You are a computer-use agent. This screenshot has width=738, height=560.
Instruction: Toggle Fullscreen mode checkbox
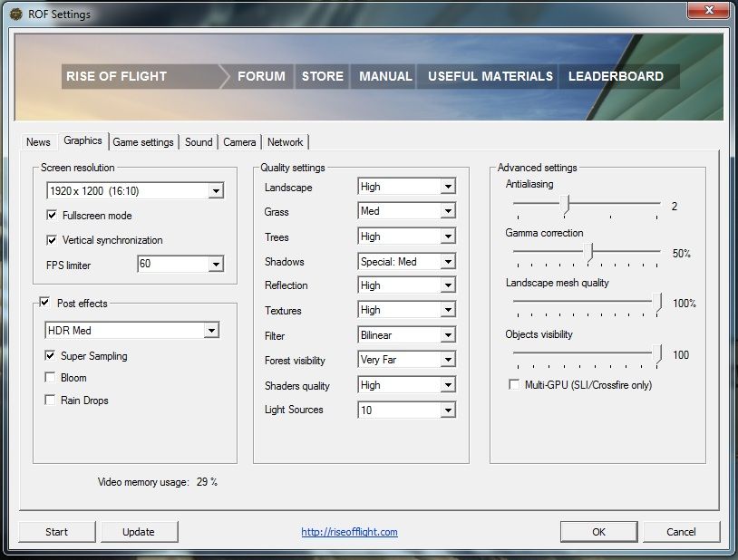(52, 215)
